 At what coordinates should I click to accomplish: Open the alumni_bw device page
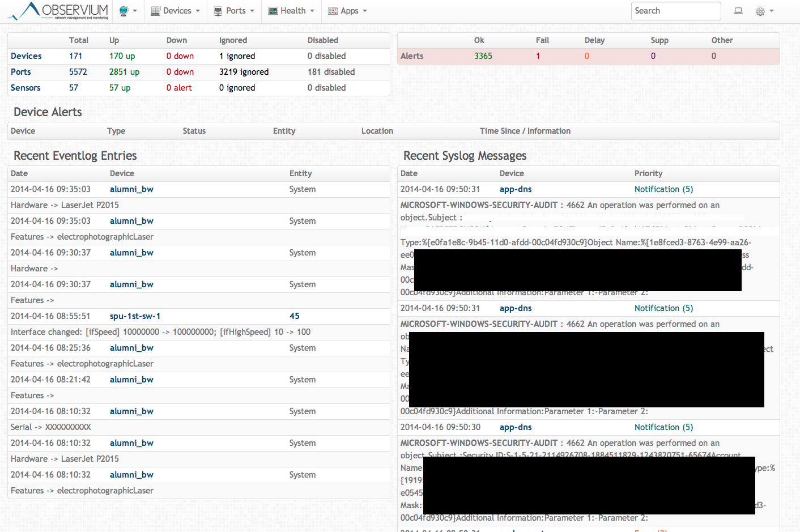tap(131, 189)
